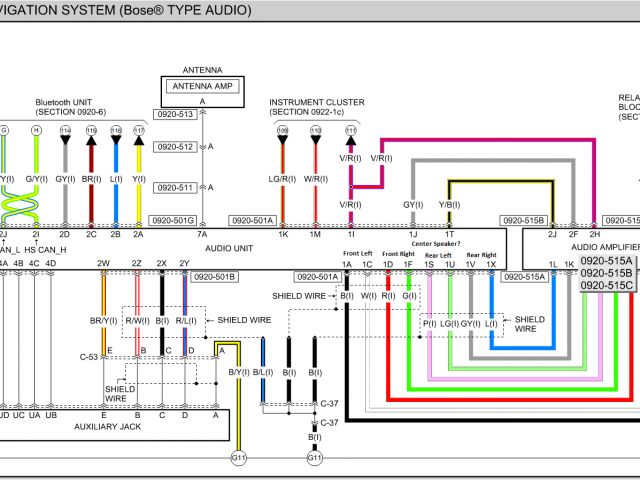The height and width of the screenshot is (480, 640).
Task: Click G11 ground symbol below the C-37 splice
Action: coord(314,458)
